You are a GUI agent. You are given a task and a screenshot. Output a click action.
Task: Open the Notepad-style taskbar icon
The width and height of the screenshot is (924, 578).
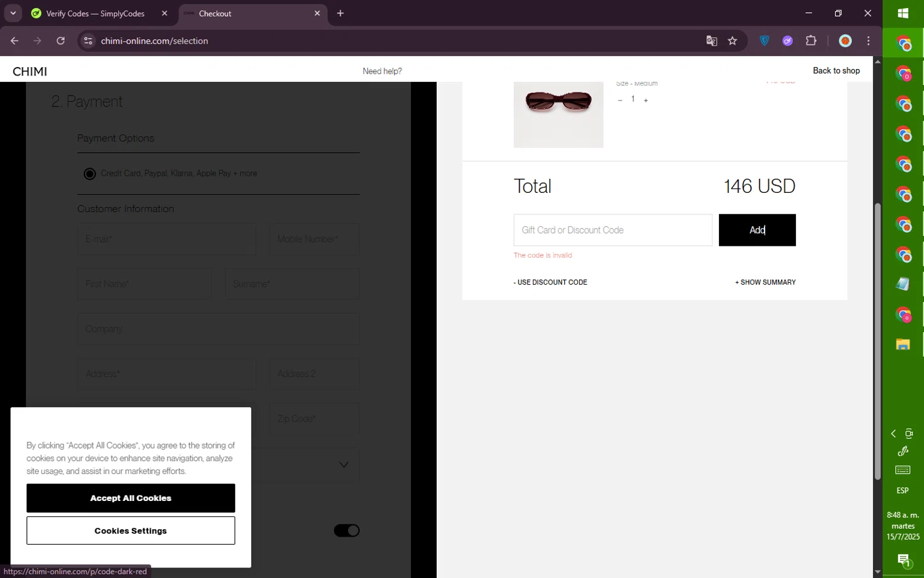click(x=903, y=284)
